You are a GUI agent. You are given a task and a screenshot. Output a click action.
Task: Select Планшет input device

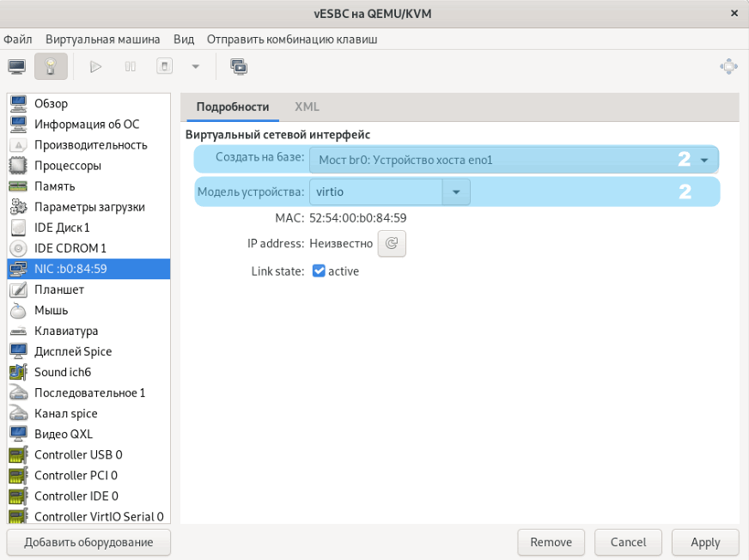[88, 289]
